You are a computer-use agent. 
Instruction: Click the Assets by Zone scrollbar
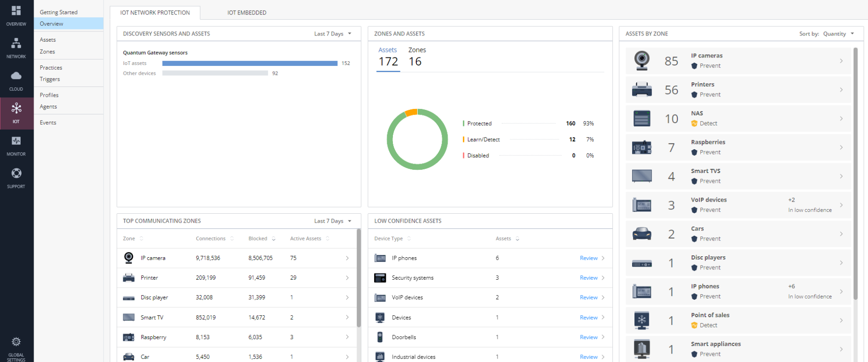pos(855,173)
